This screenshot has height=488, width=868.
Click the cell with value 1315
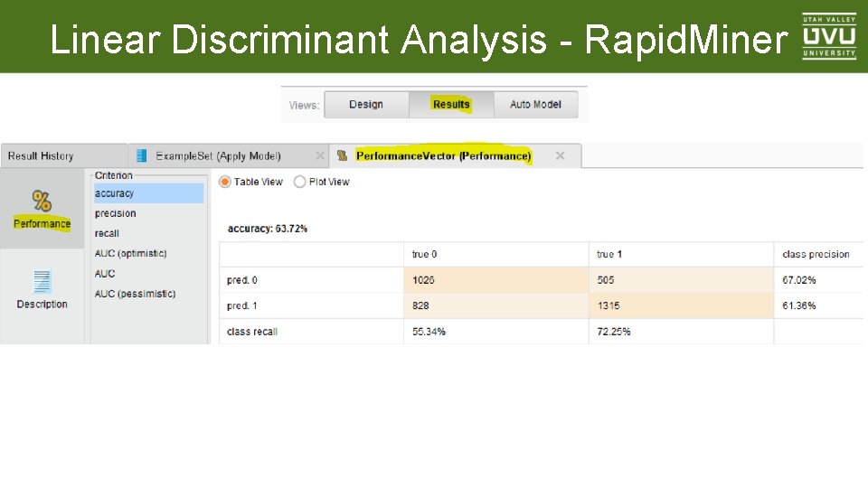coord(681,306)
